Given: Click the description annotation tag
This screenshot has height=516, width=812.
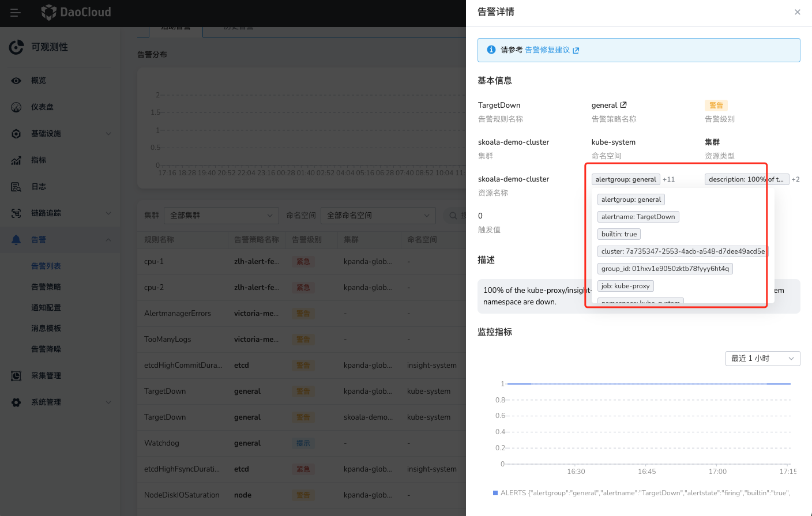Looking at the screenshot, I should 746,179.
